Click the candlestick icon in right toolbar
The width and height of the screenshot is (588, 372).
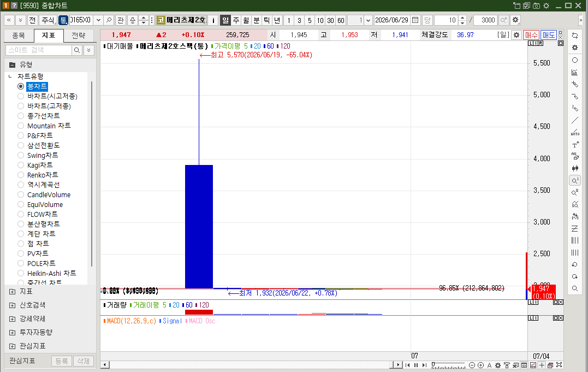tap(575, 168)
